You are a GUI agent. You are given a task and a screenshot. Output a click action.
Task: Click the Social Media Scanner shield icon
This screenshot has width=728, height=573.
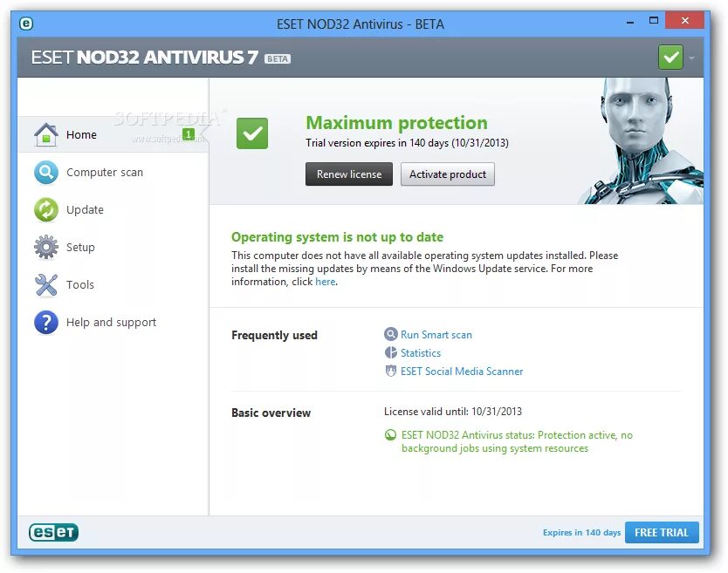[x=391, y=371]
